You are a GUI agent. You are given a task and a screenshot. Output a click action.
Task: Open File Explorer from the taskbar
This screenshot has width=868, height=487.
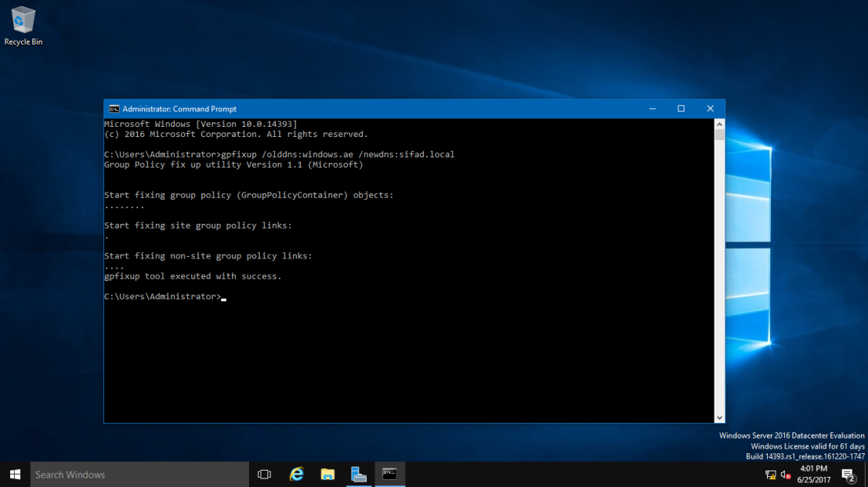click(x=327, y=474)
